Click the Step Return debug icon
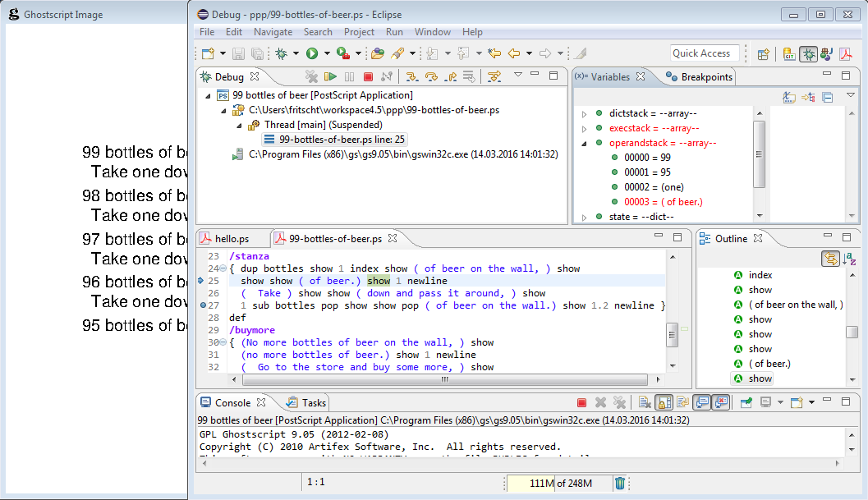The height and width of the screenshot is (500, 868). coord(451,76)
